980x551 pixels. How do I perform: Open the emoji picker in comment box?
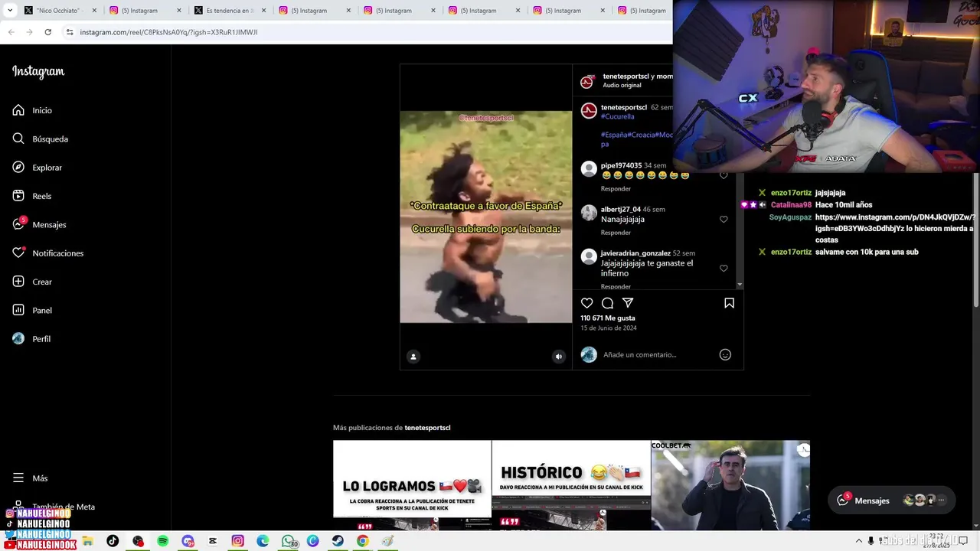tap(725, 354)
